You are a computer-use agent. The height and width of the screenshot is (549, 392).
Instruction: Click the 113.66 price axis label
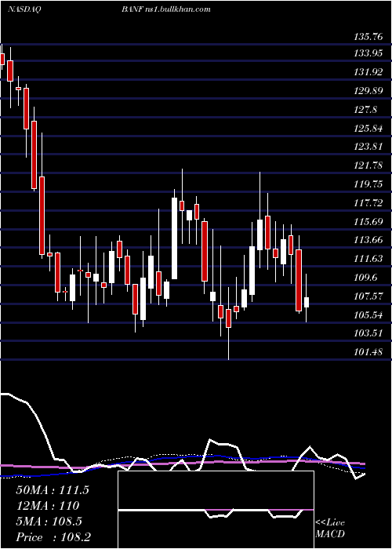[x=368, y=240]
